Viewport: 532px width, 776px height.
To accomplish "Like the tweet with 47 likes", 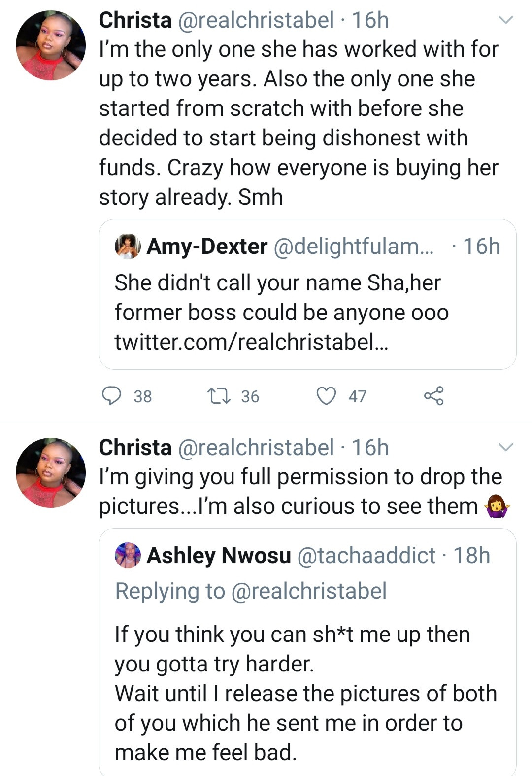I will [x=326, y=396].
